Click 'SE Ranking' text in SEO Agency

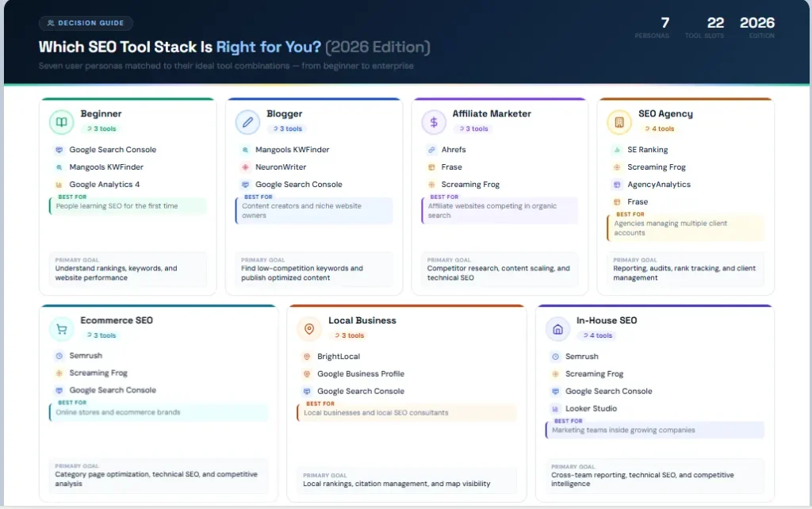click(x=647, y=150)
